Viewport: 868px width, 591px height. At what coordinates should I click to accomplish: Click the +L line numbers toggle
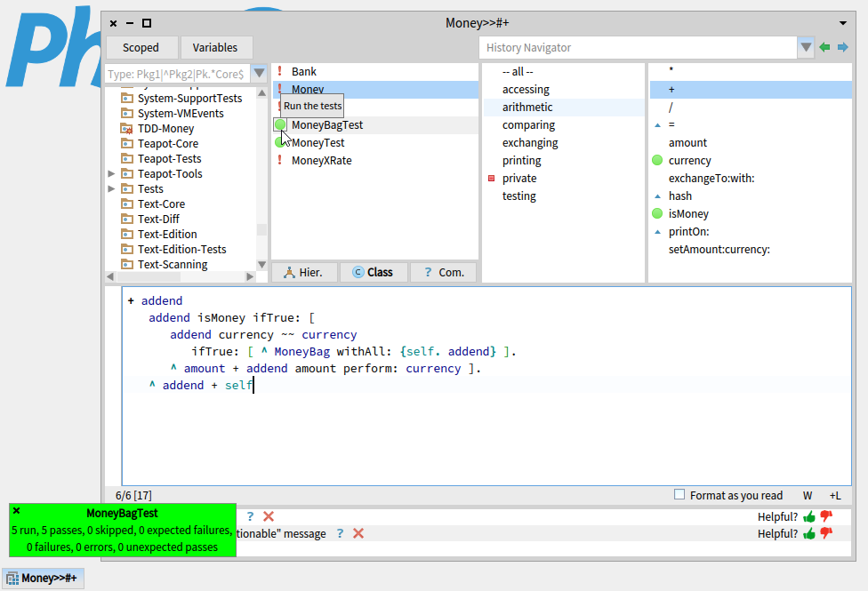(x=835, y=496)
